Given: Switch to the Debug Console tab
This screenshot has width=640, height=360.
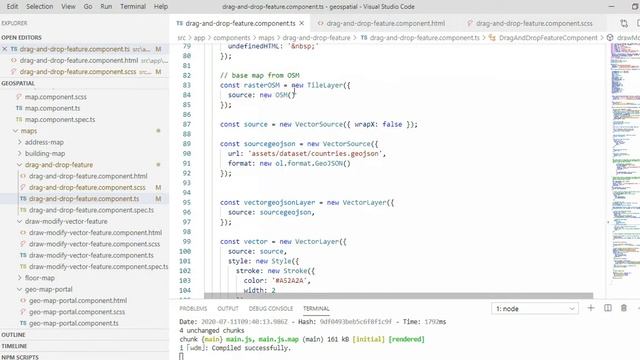Looking at the screenshot, I should pos(271,309).
